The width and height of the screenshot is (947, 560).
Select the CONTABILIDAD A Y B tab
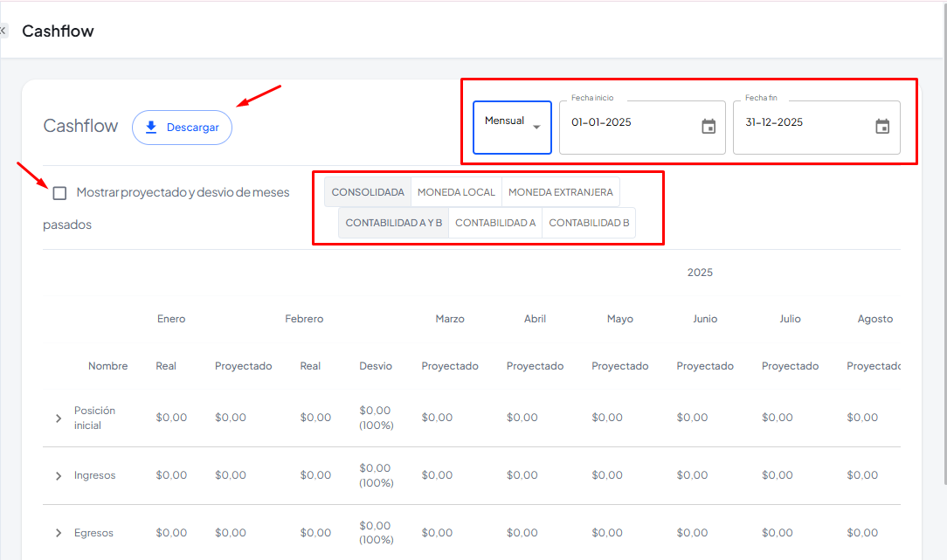coord(394,223)
